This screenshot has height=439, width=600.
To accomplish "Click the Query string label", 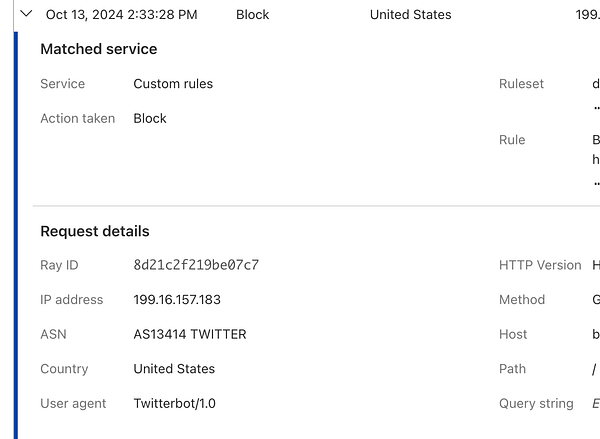I will tap(536, 403).
